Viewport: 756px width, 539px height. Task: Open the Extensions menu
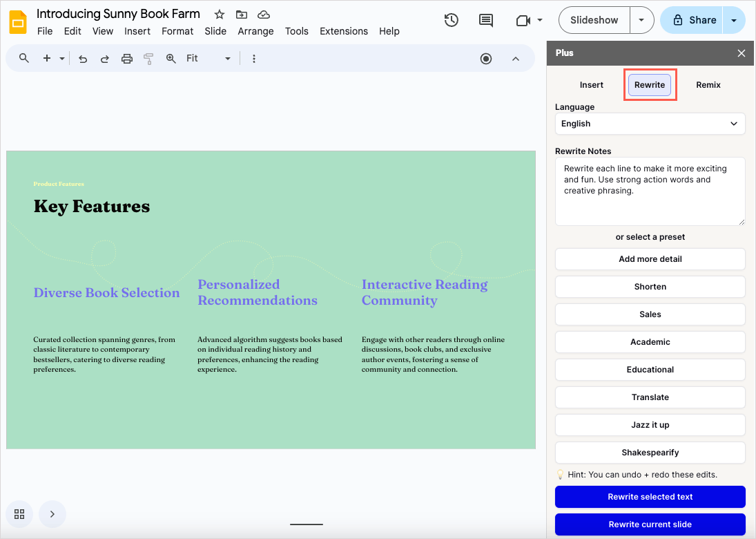[x=344, y=31]
